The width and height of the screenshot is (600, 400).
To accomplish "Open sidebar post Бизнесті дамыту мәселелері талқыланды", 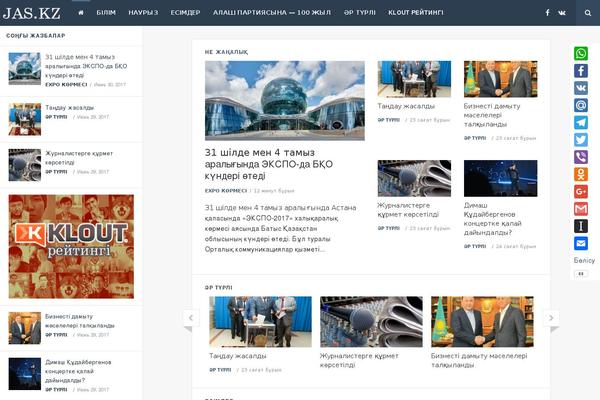I will coord(80,321).
